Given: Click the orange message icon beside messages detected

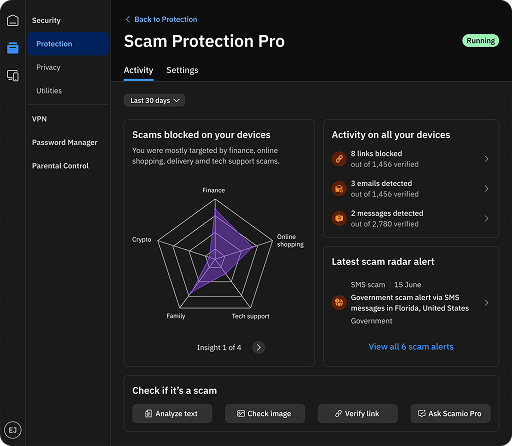Looking at the screenshot, I should point(339,218).
